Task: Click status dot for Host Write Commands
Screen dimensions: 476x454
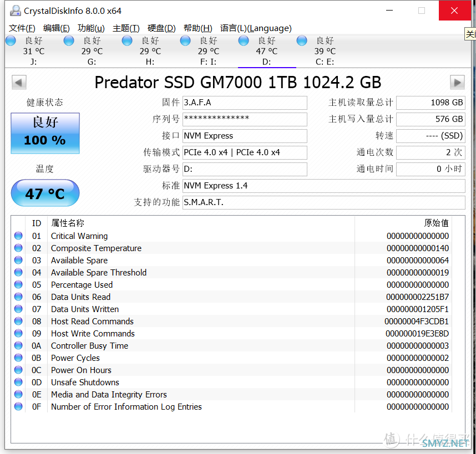Action: pos(18,333)
